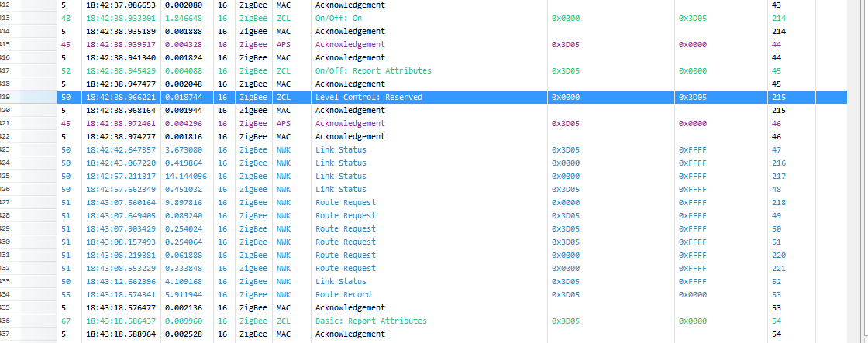Viewport: 868px width, 343px height.
Task: Select the Route Request with sequence 220
Action: pyautogui.click(x=345, y=256)
